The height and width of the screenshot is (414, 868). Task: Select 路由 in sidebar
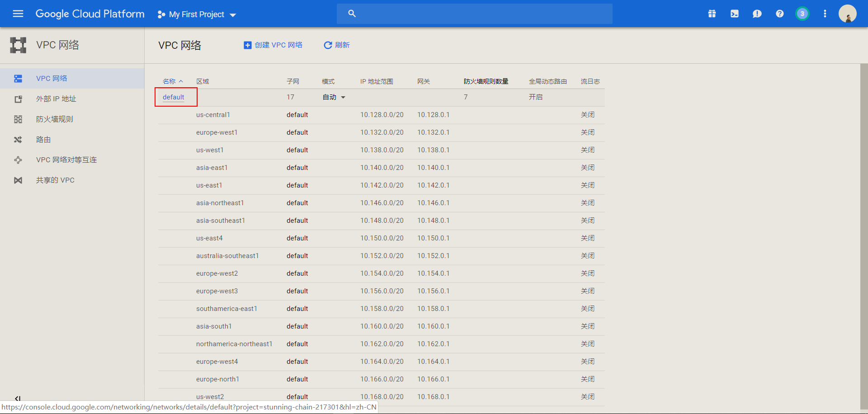coord(72,139)
